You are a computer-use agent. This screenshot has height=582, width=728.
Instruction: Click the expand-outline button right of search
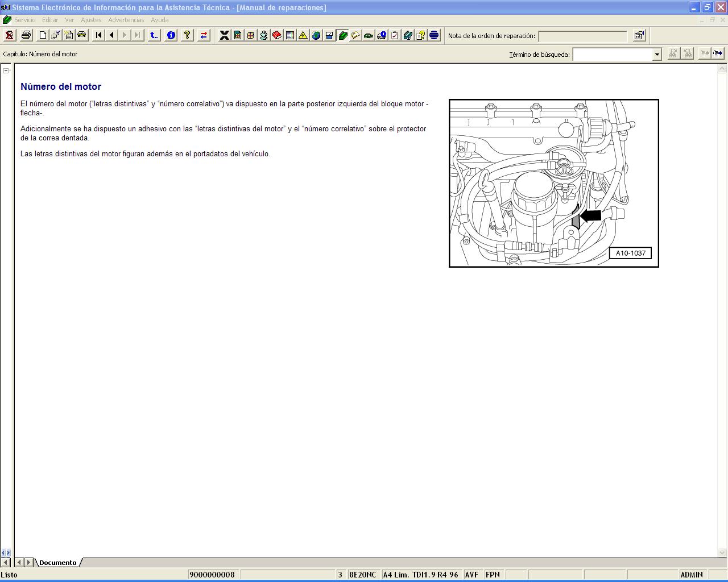point(718,54)
